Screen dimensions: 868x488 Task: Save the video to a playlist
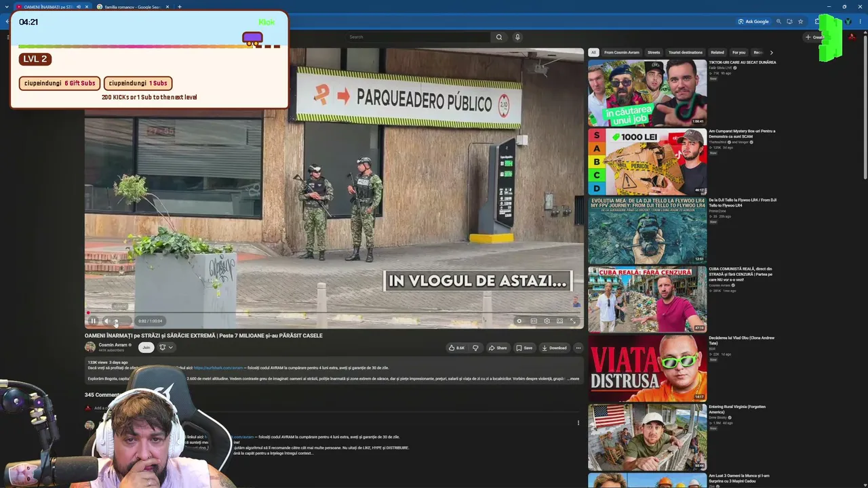[x=524, y=348]
